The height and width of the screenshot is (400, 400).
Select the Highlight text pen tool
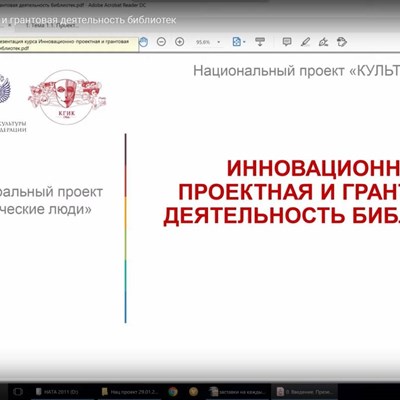click(305, 42)
